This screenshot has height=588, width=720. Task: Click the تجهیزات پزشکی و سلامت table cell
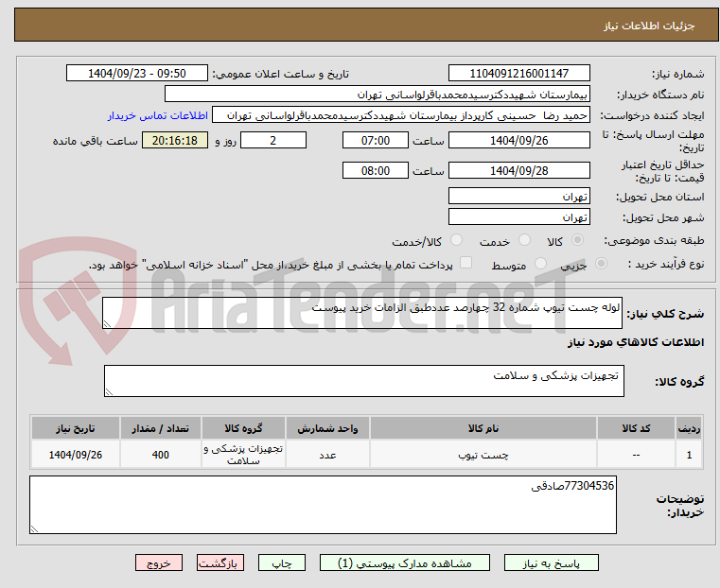(x=243, y=455)
